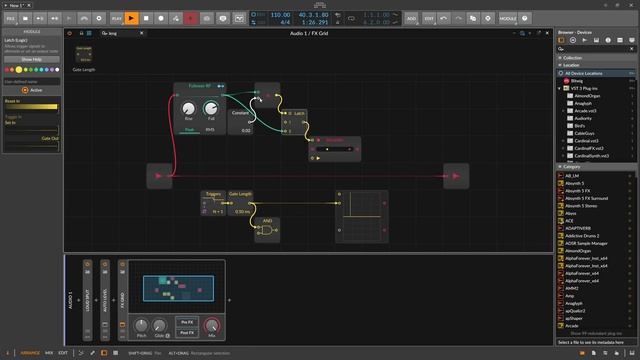Toggle the arranger loop icon
The height and width of the screenshot is (360, 640).
351,18
